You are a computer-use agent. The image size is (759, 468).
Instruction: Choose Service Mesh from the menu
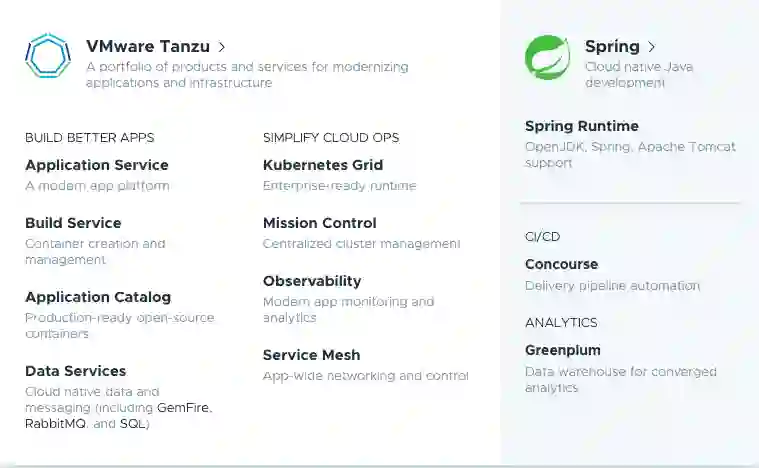click(x=311, y=355)
